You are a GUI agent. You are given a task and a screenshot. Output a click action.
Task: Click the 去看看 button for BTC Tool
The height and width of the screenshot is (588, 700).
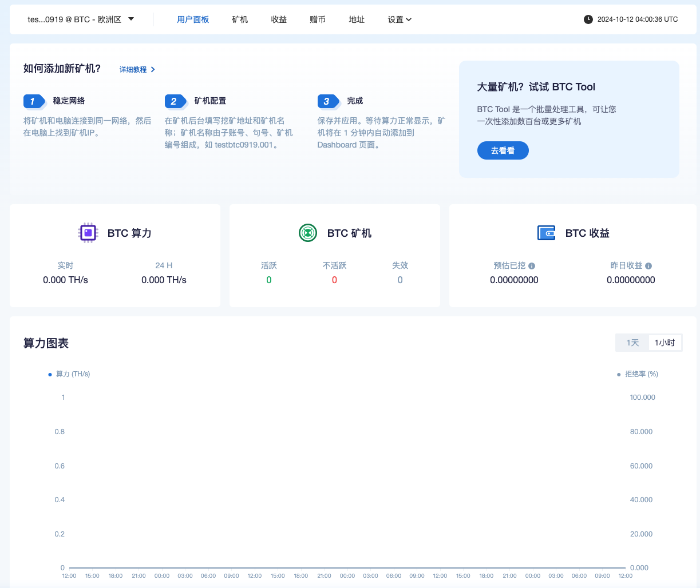pos(503,150)
